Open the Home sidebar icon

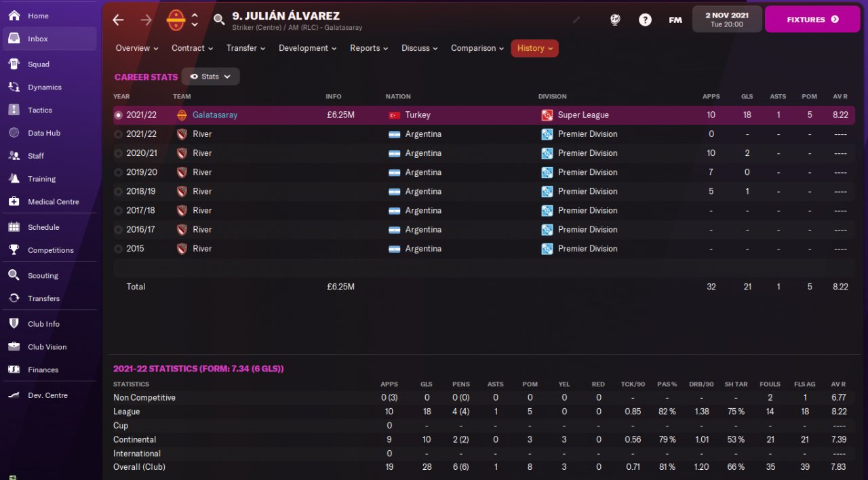14,16
